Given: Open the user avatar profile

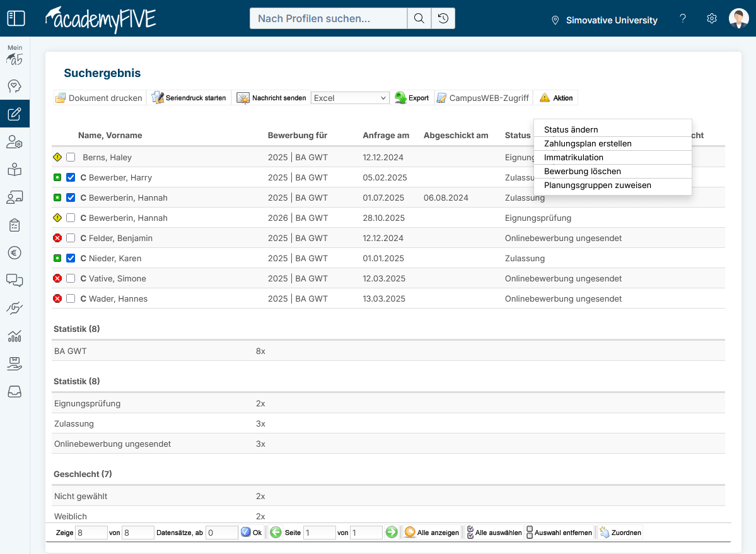Looking at the screenshot, I should [738, 19].
